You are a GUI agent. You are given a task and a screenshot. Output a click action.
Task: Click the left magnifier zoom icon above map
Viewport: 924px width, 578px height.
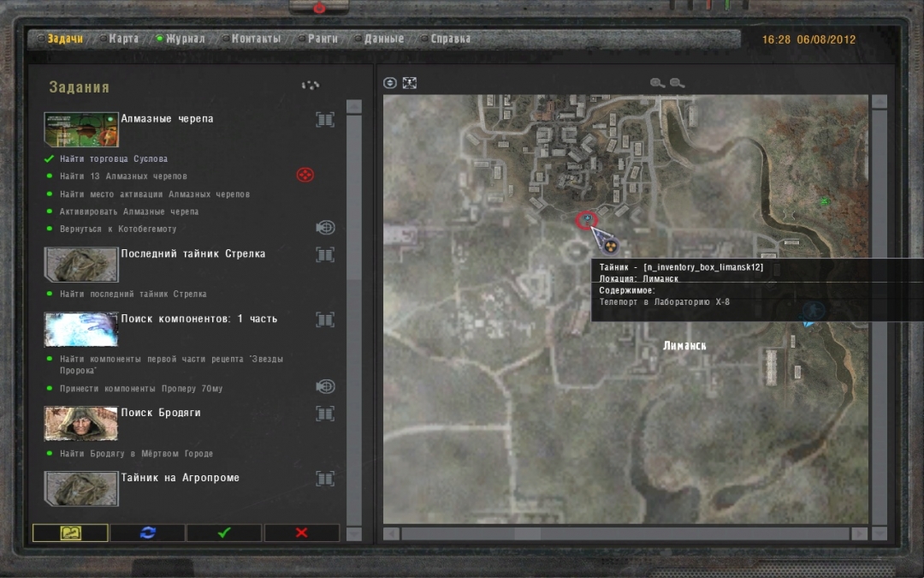pos(658,83)
